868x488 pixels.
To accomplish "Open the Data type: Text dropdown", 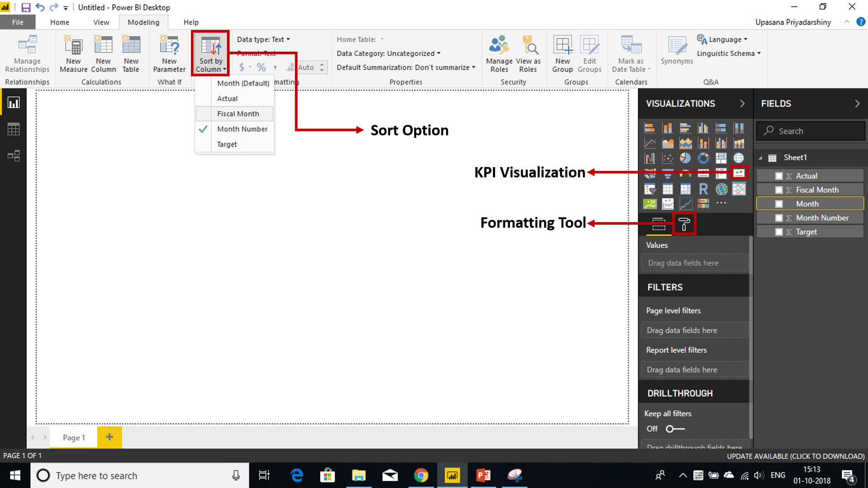I will (263, 39).
